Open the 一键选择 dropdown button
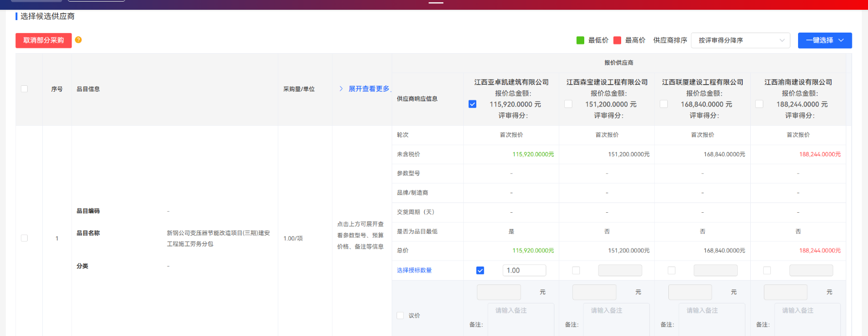The image size is (868, 336). pyautogui.click(x=825, y=40)
